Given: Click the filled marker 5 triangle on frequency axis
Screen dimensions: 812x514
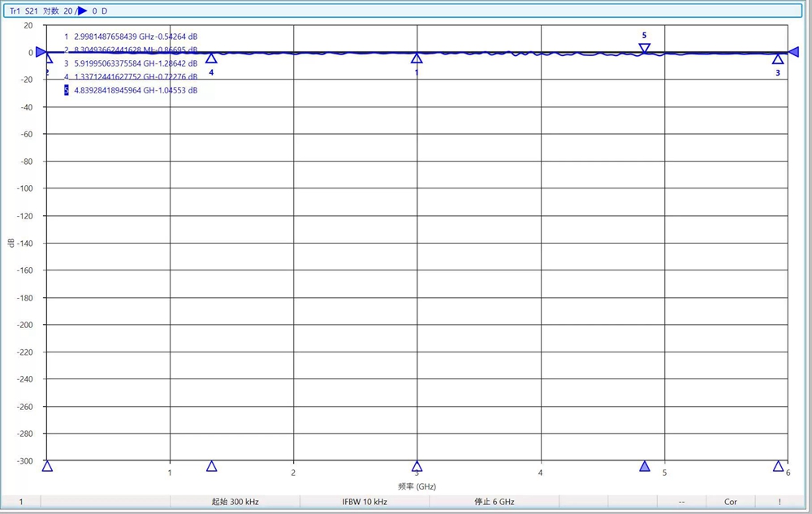Looking at the screenshot, I should pos(645,466).
